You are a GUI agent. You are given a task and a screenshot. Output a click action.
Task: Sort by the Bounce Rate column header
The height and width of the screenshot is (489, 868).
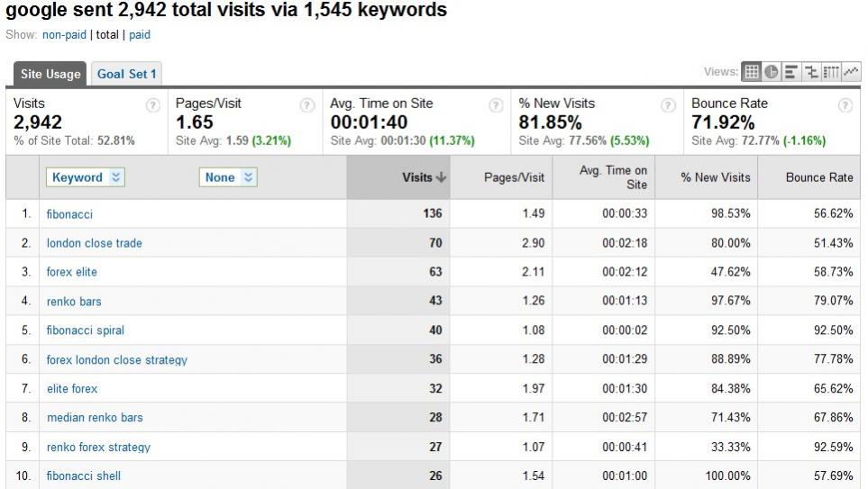tap(818, 177)
